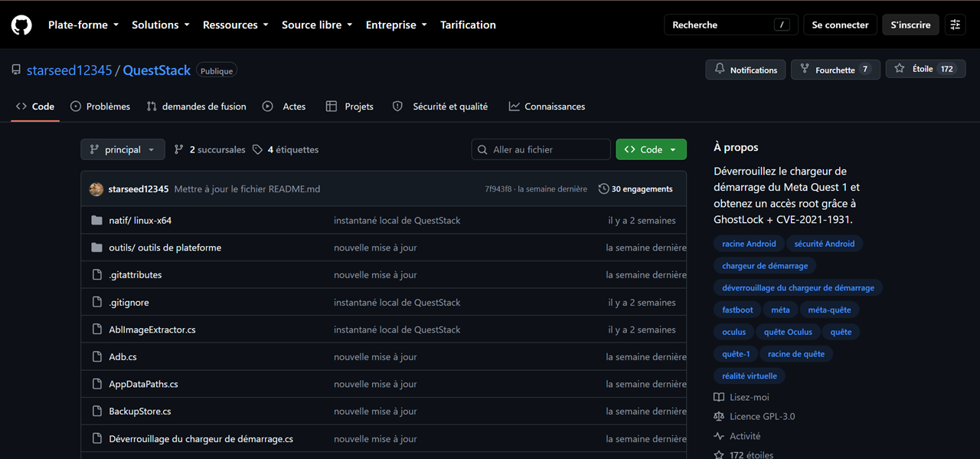Switch to the Problèmes tab

coord(100,107)
